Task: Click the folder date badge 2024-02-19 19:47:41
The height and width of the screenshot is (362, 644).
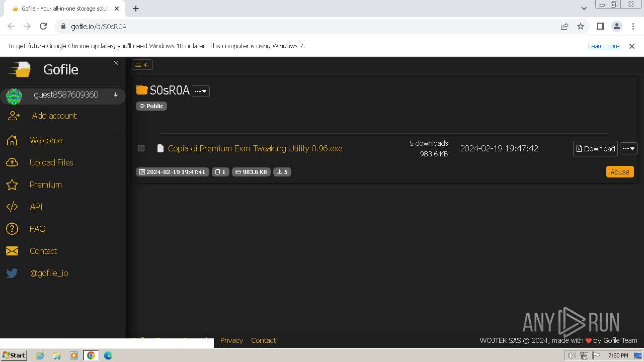Action: (173, 172)
